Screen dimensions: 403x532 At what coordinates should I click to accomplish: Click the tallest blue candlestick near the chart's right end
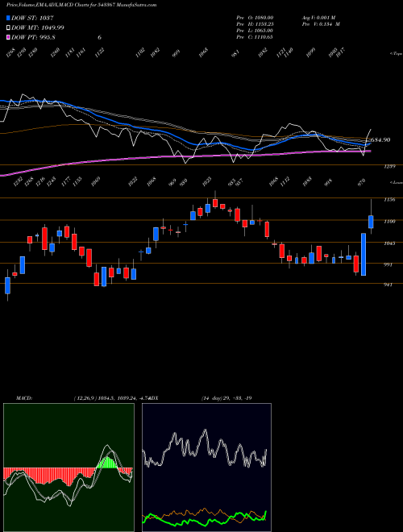point(364,254)
